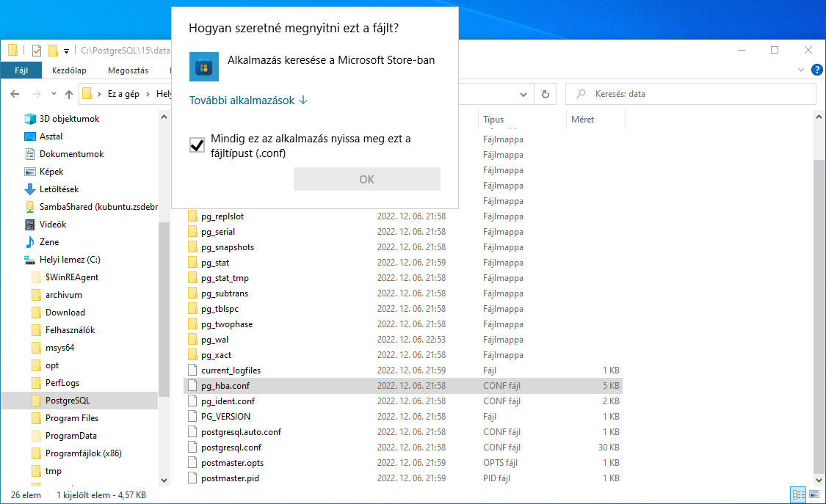Click the Microsoft Store app icon

click(204, 67)
